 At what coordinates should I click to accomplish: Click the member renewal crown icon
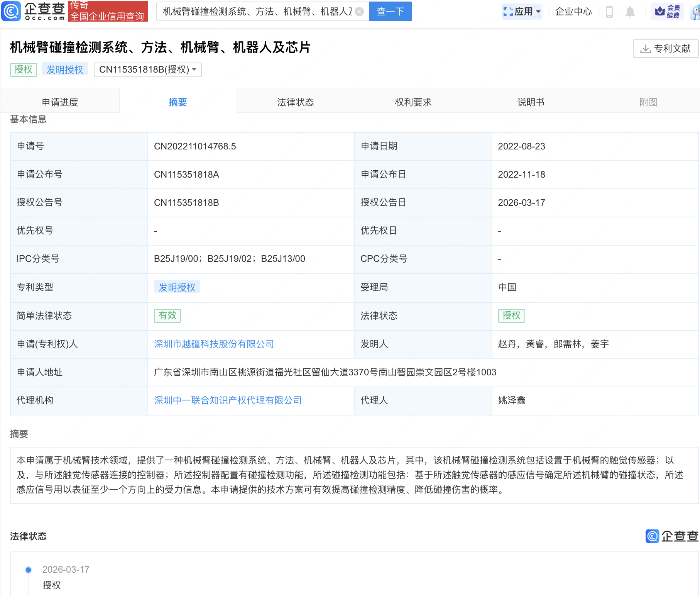point(660,12)
